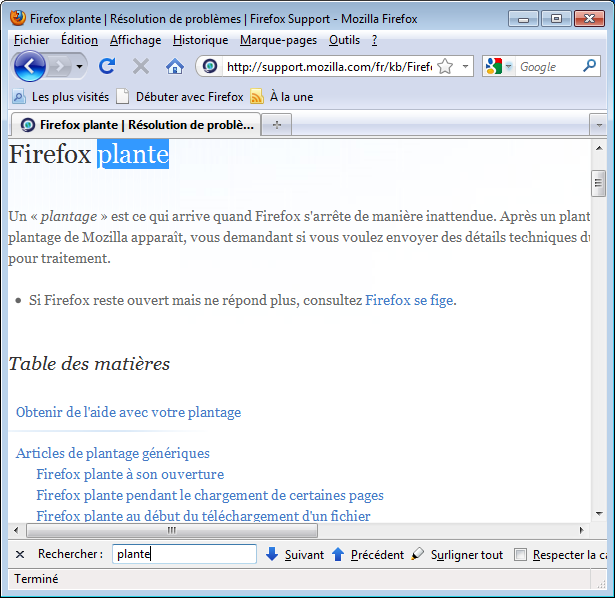
Task: Click the horizontal scrollbar thumb
Action: pyautogui.click(x=172, y=531)
